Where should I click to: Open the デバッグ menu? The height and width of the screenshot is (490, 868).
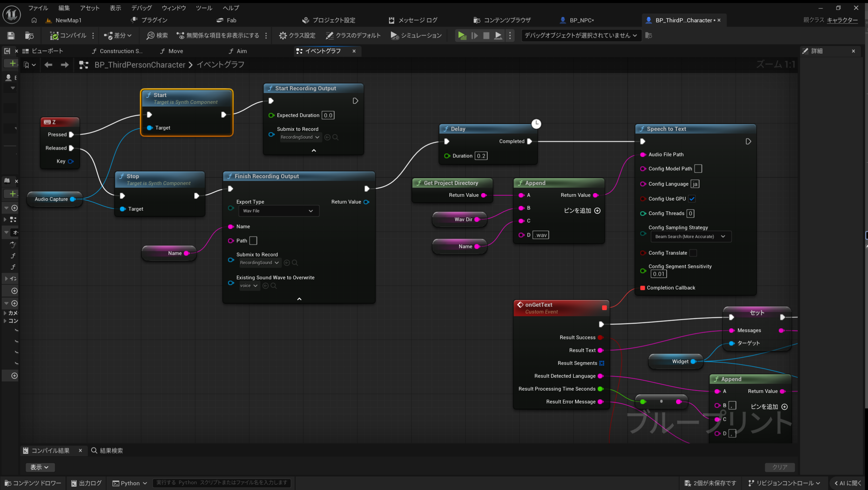(x=141, y=8)
